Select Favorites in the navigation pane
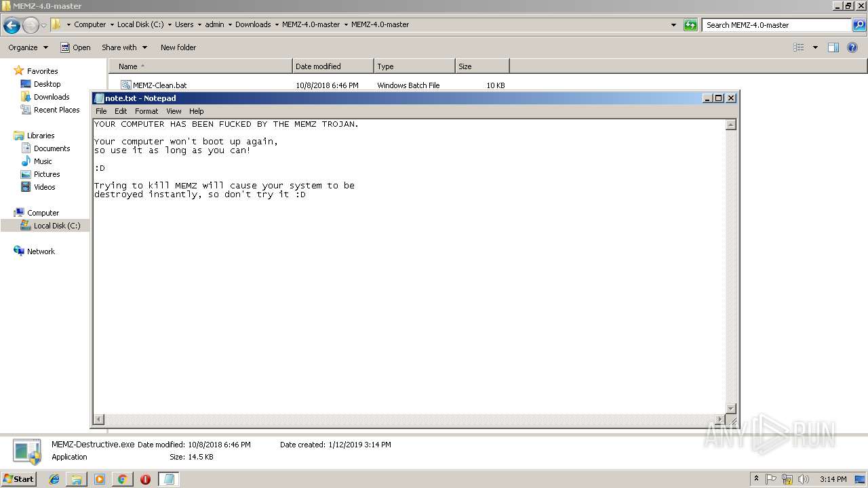Screen dimensions: 868x488 point(42,71)
